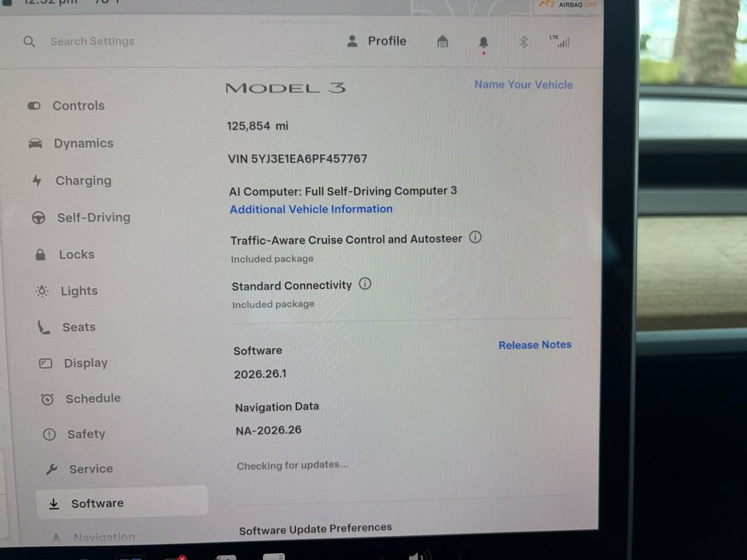Image resolution: width=747 pixels, height=560 pixels.
Task: Show info for Standard Connectivity
Action: click(x=365, y=283)
